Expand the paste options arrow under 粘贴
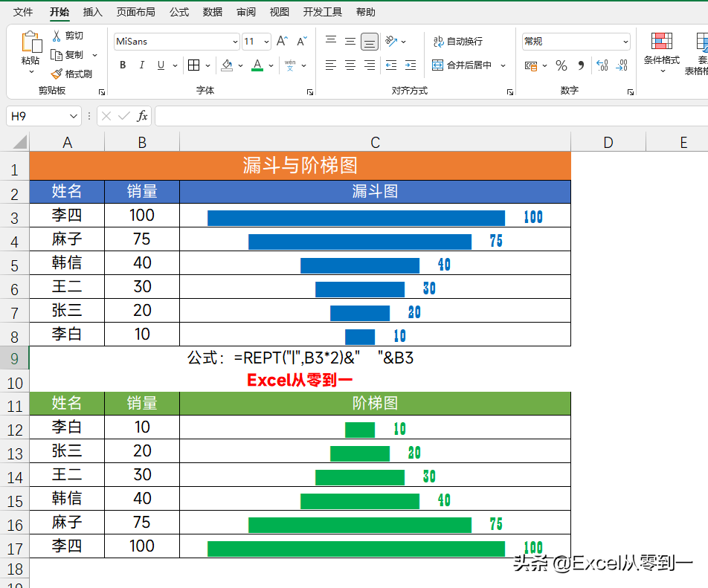 point(31,72)
